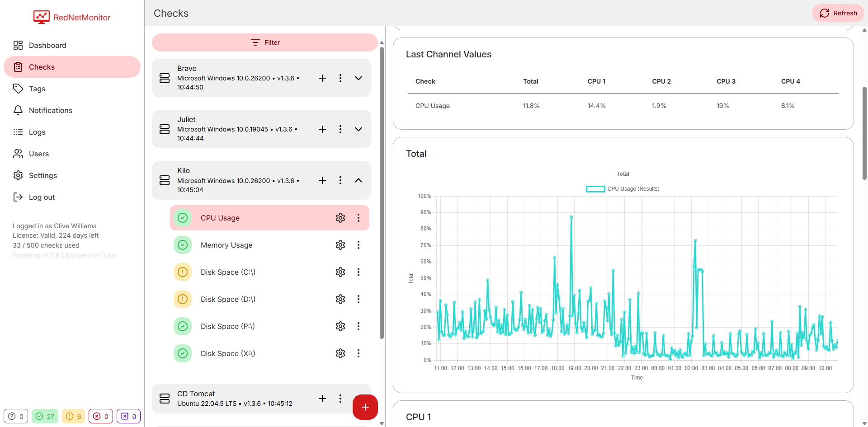Click the detail panel vertical scrollbar
The width and height of the screenshot is (868, 427).
coord(864,133)
